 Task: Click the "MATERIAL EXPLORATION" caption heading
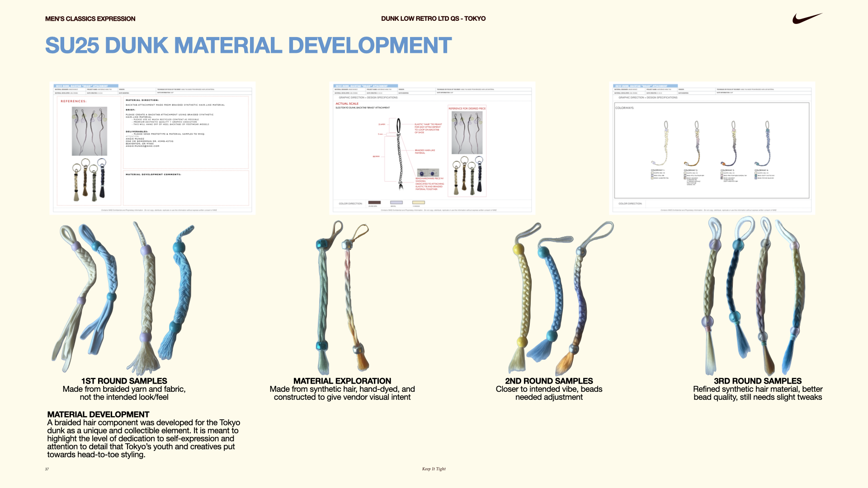[342, 381]
